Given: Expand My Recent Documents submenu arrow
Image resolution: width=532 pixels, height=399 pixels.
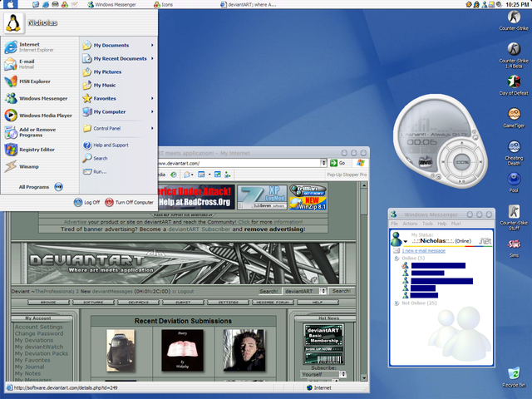Looking at the screenshot, I should 152,58.
